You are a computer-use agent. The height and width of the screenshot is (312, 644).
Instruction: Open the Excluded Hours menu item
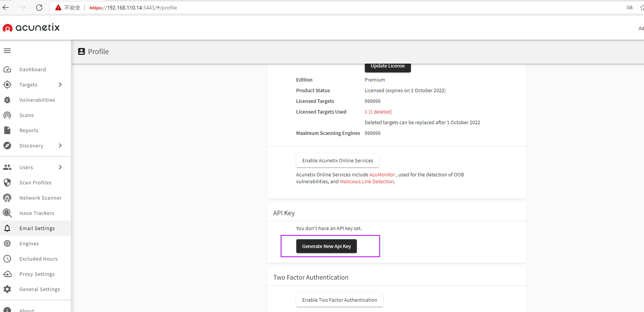coord(35,259)
